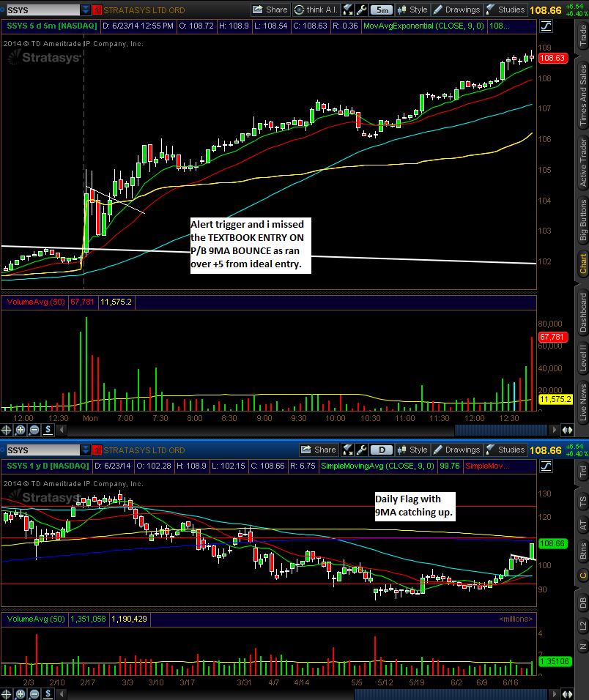Open Studies menu in top chart

pos(505,10)
